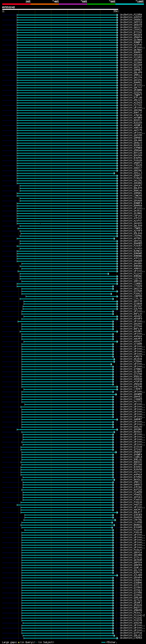
Task: Open UniRef100_P14659 entry
Action: [x=131, y=492]
